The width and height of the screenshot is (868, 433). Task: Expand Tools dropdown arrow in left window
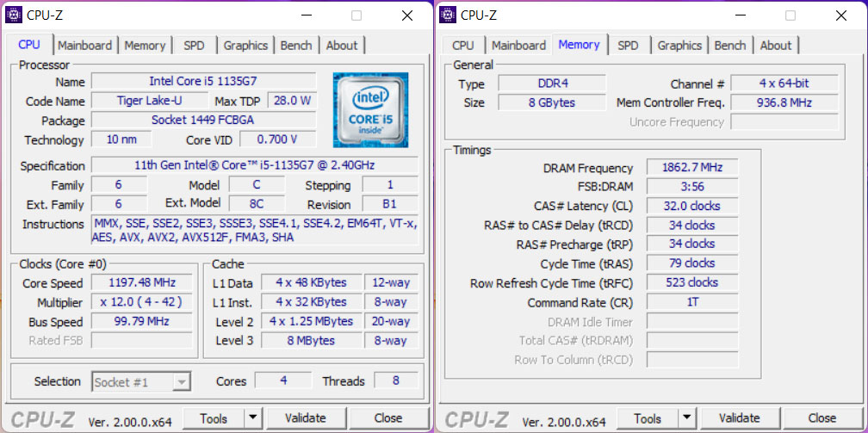pyautogui.click(x=252, y=418)
